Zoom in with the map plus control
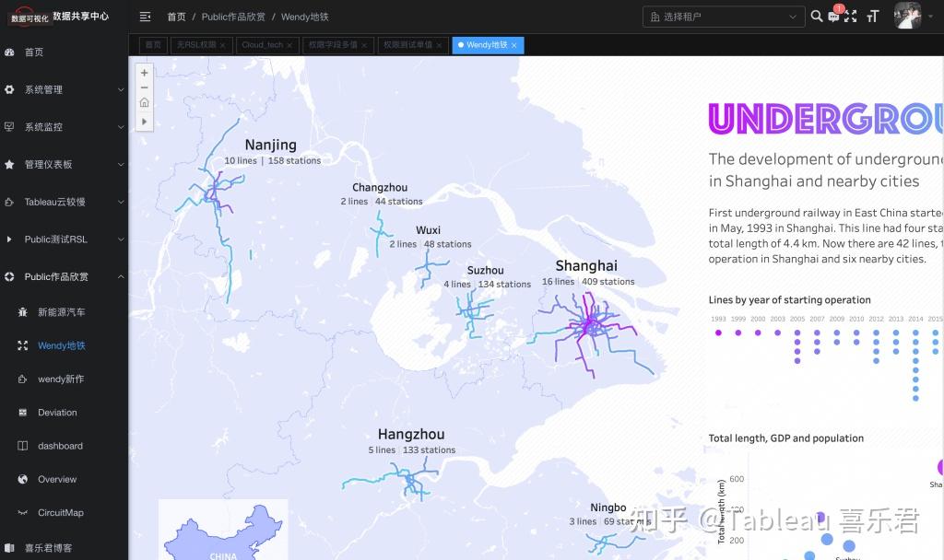The image size is (944, 560). point(144,71)
